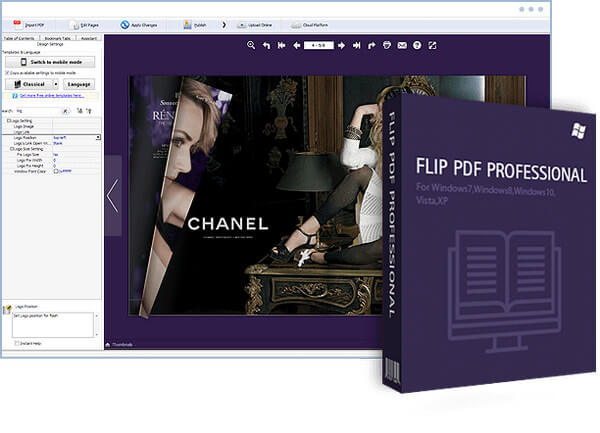Click the Publish toolbar button

195,25
